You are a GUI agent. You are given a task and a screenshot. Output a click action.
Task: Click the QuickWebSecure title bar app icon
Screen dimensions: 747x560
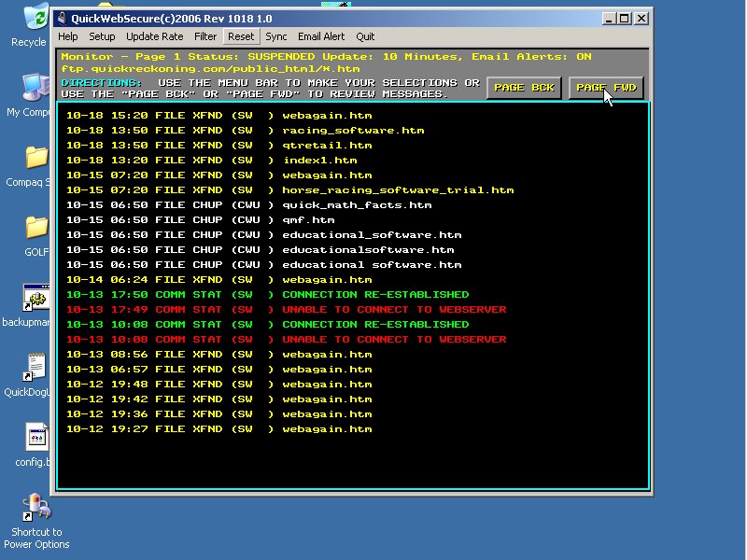tap(63, 18)
